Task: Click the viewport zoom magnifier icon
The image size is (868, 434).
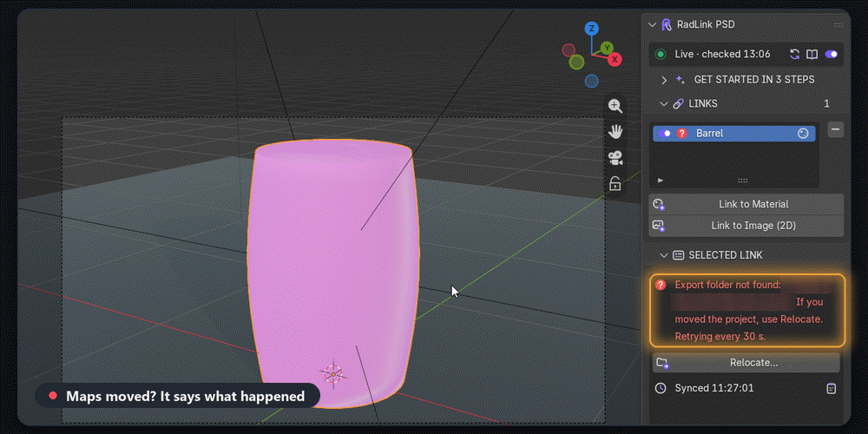Action: click(x=615, y=106)
